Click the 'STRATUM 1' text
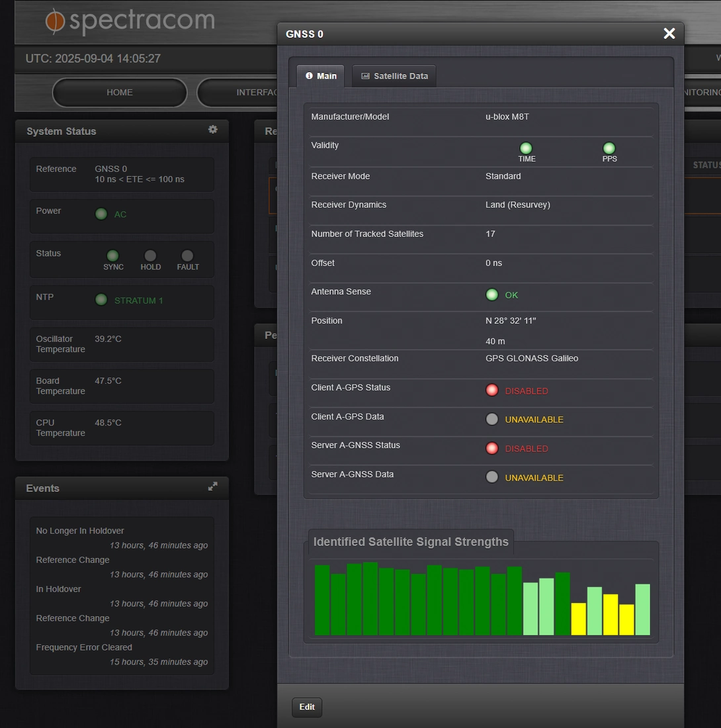The width and height of the screenshot is (721, 728). [x=139, y=300]
